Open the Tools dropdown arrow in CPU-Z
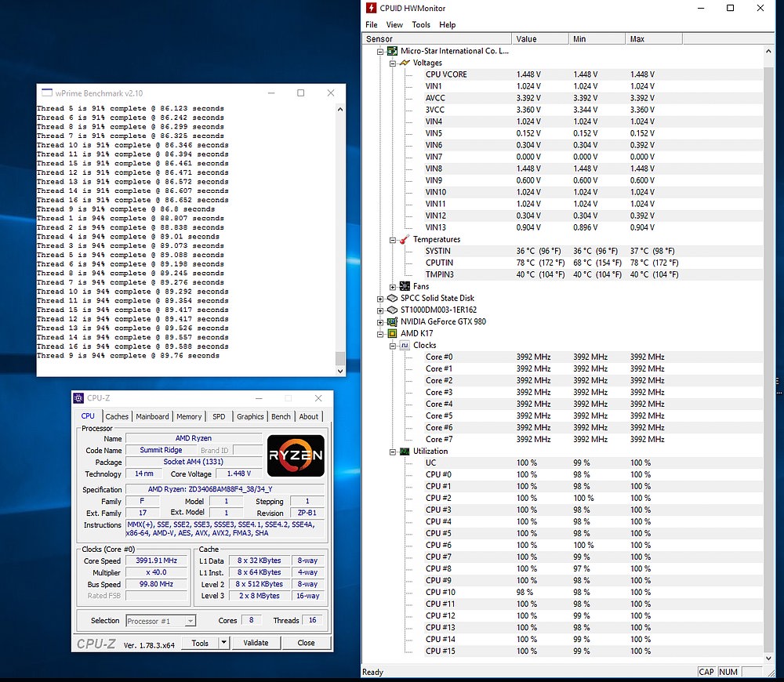This screenshot has height=682, width=784. coord(224,643)
